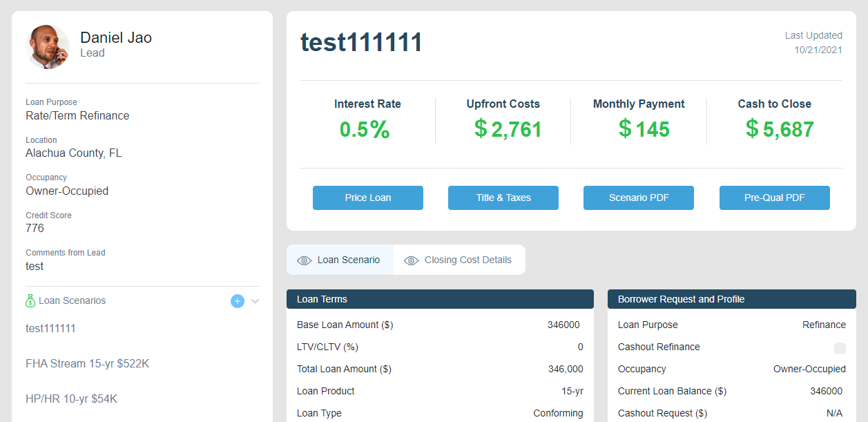Collapse the Loan Scenarios list chevron
The height and width of the screenshot is (422, 868).
[255, 301]
